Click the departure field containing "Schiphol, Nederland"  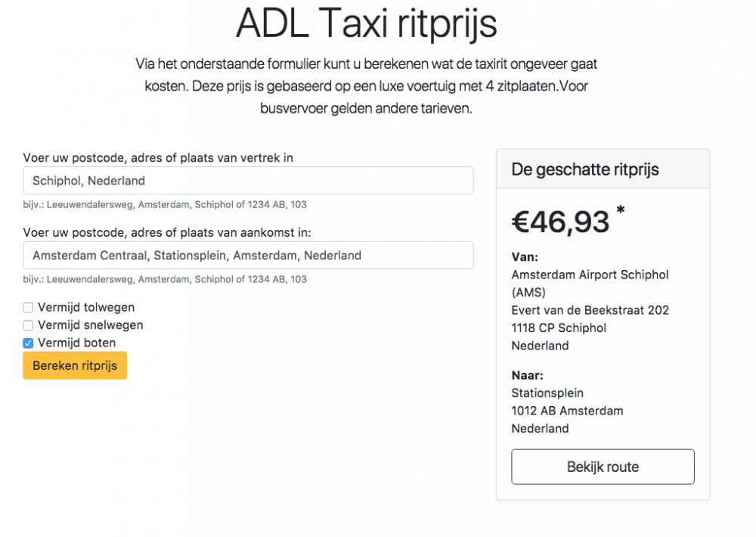(248, 181)
